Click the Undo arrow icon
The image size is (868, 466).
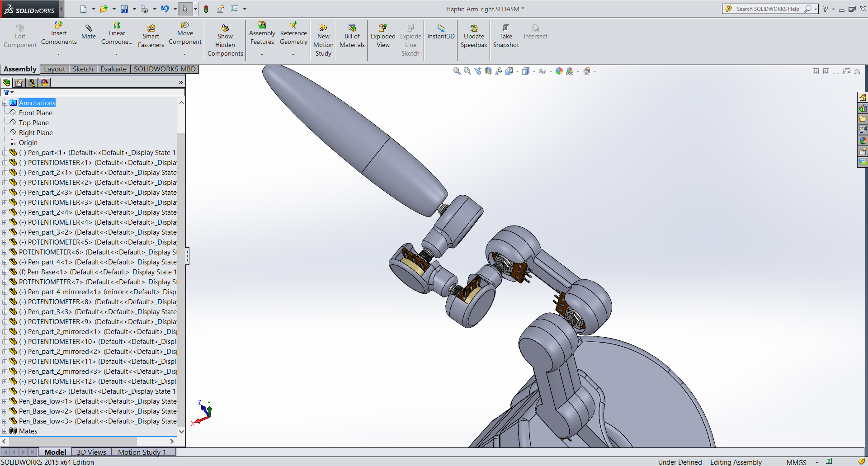pos(165,9)
